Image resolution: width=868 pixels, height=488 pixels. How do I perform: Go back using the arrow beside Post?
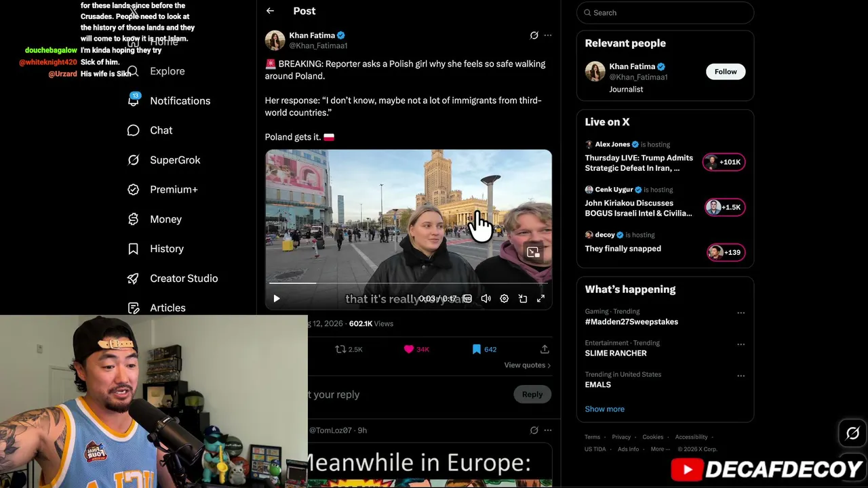click(x=270, y=11)
